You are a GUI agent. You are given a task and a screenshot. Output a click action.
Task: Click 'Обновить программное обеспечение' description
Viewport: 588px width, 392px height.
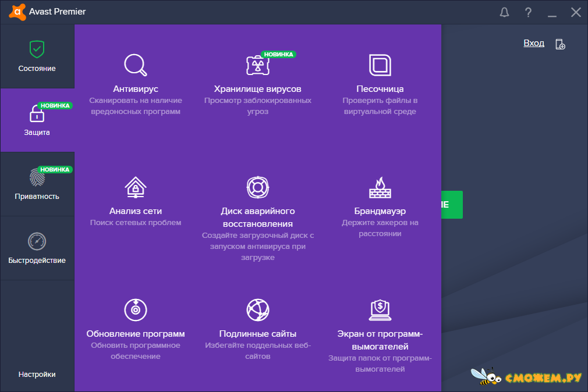136,351
